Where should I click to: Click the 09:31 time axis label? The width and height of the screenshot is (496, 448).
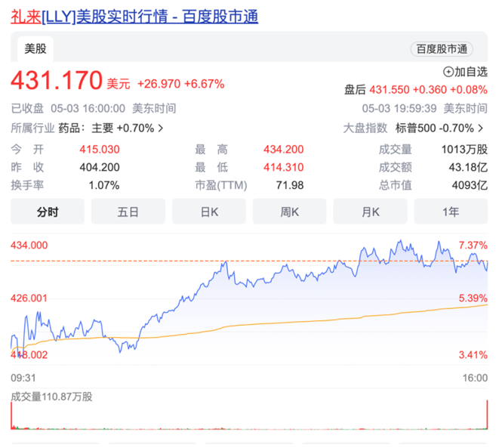point(23,378)
